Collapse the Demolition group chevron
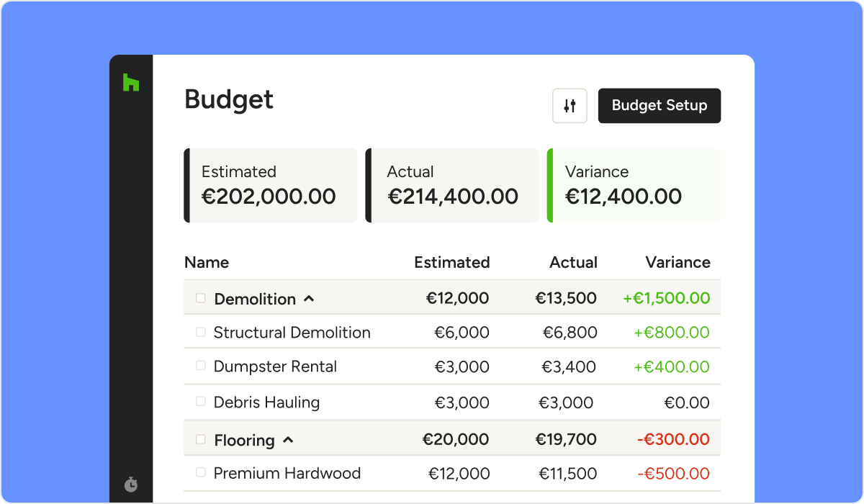Image resolution: width=864 pixels, height=504 pixels. [x=309, y=298]
